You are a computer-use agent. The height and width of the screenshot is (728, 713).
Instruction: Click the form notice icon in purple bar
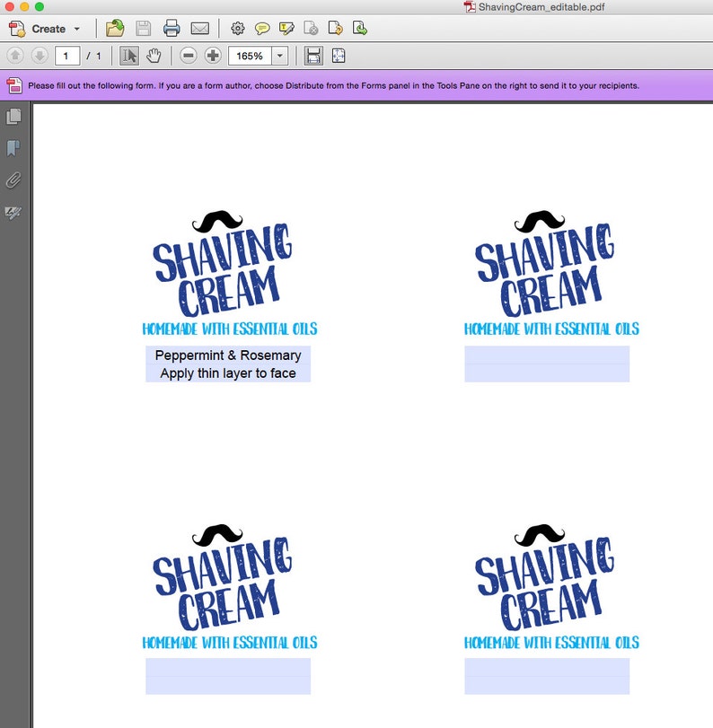pyautogui.click(x=14, y=85)
